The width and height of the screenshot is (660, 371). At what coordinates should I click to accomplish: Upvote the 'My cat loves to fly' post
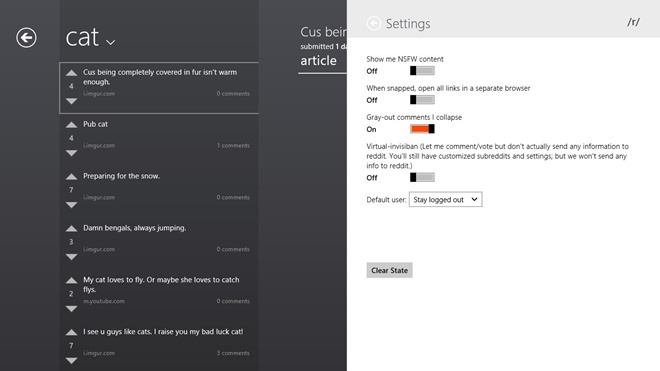pyautogui.click(x=72, y=280)
